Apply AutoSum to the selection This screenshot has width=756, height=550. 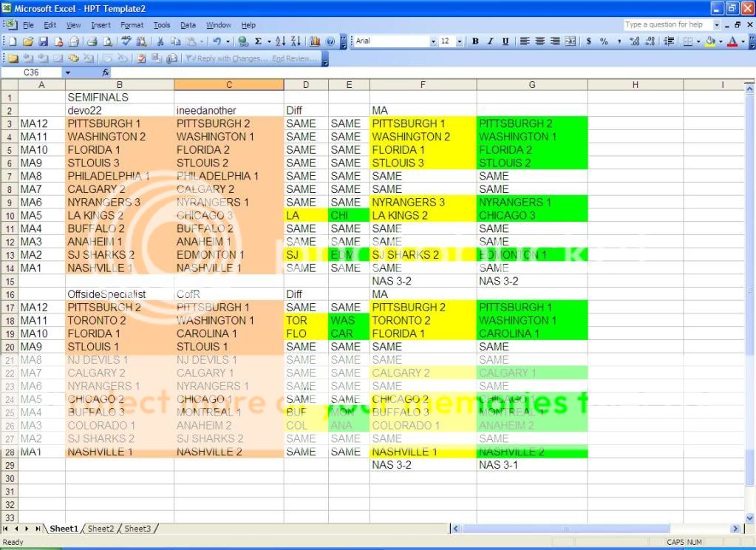pos(259,41)
